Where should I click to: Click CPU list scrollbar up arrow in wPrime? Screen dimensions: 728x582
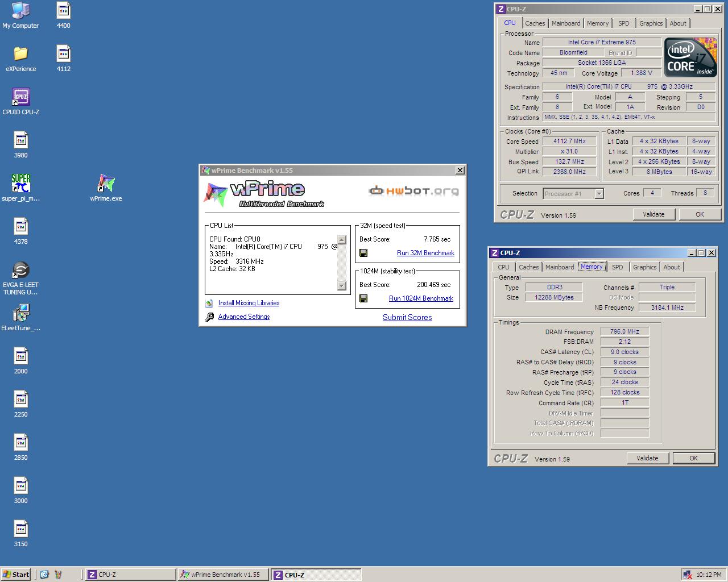[x=342, y=240]
